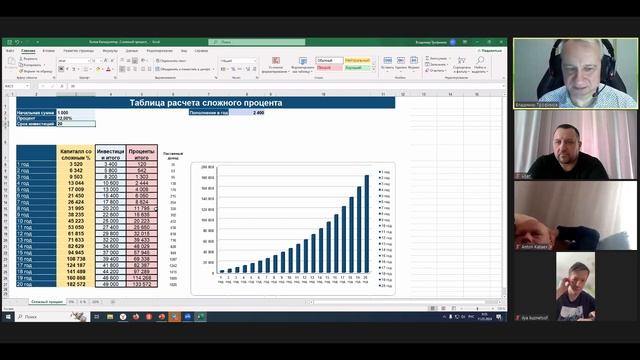Viewport: 640px width, 360px height.
Task: Click the red font color icon
Action: [x=108, y=69]
